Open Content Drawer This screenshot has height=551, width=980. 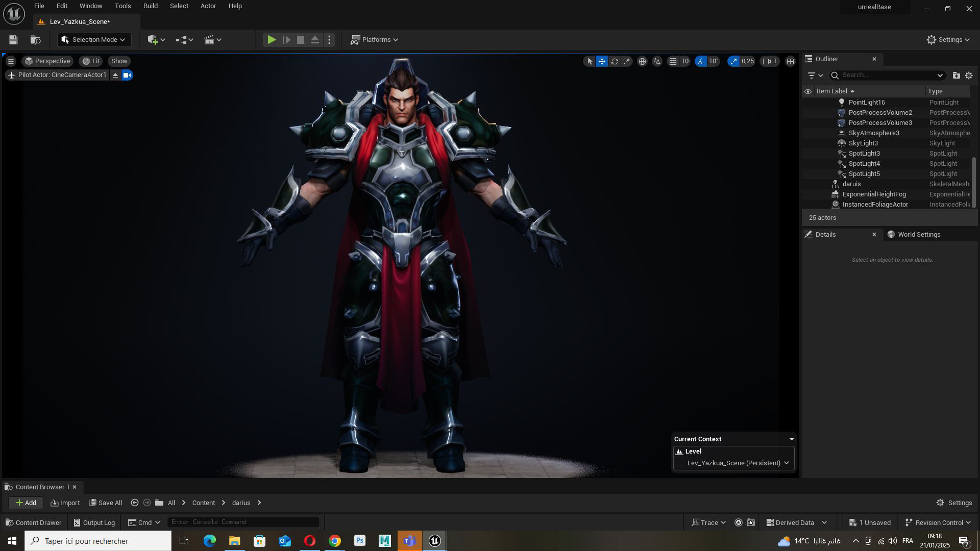pyautogui.click(x=33, y=523)
